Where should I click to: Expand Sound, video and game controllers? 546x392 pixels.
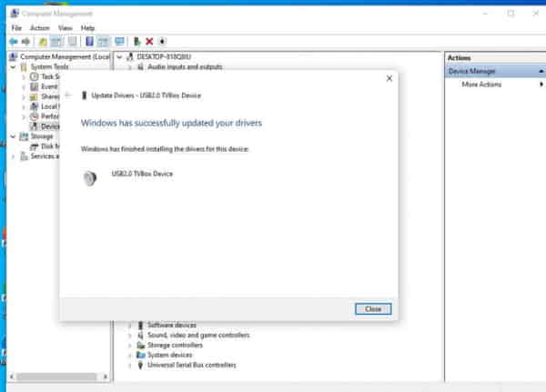coord(130,336)
